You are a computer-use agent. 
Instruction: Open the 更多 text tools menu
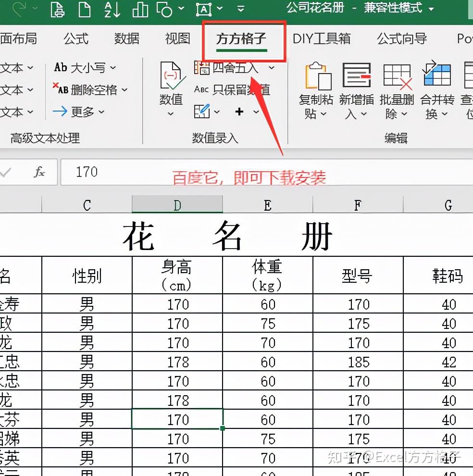[79, 112]
